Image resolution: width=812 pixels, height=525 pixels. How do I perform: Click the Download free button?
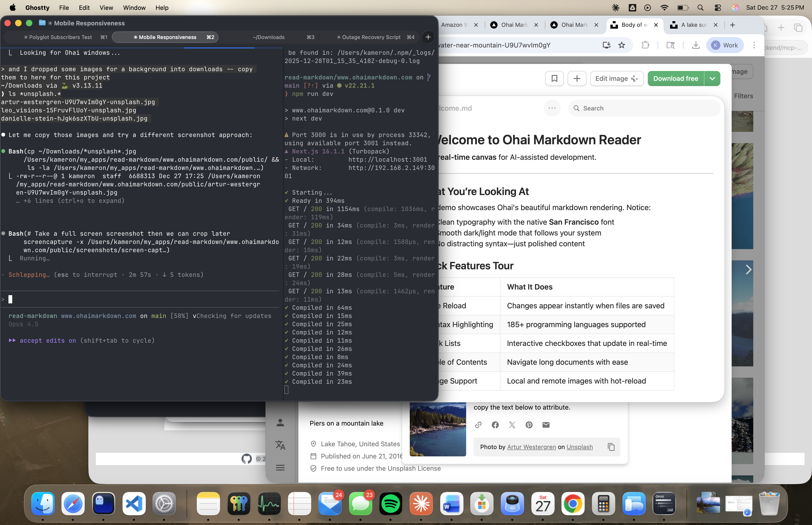tap(676, 79)
